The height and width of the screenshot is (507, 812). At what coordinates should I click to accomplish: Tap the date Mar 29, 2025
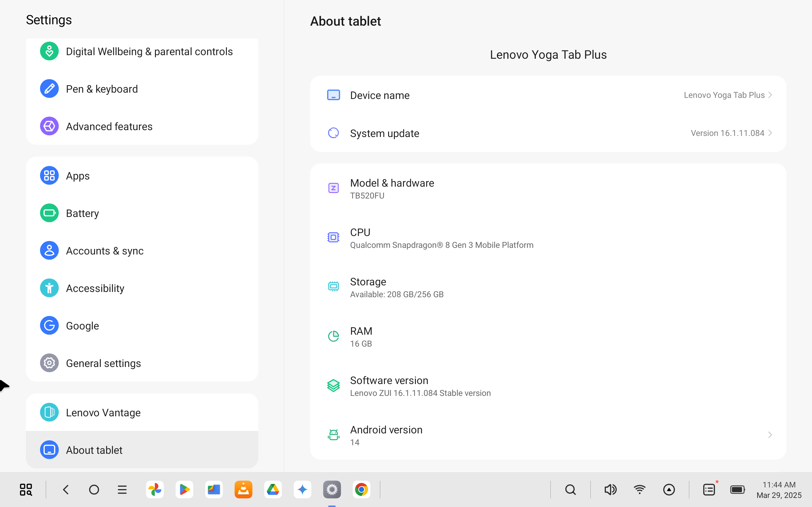tap(779, 495)
